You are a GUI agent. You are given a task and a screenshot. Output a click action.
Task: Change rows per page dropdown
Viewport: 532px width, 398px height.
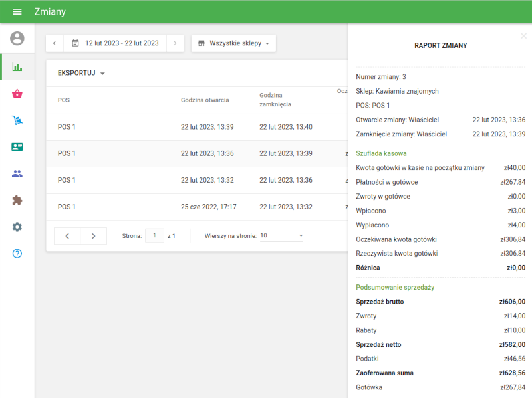(281, 235)
